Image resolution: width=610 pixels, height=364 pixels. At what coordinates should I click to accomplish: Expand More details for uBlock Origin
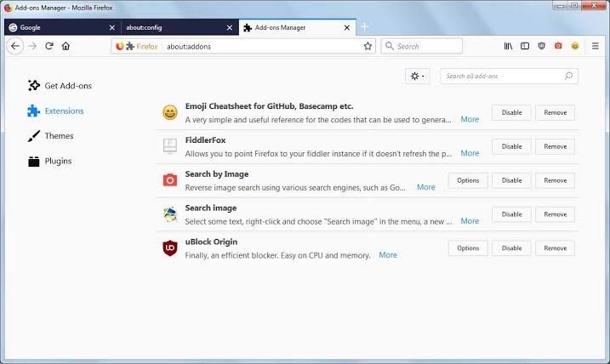(388, 255)
